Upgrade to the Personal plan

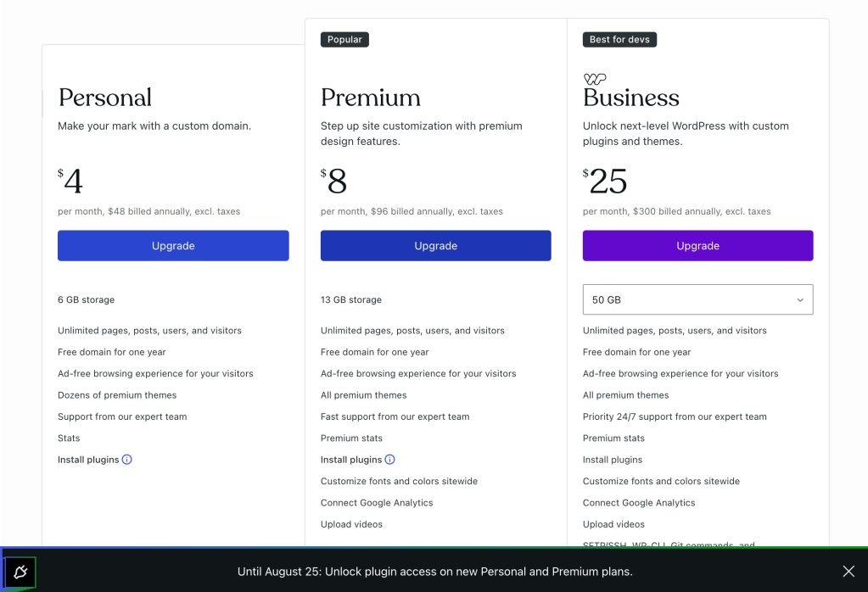coord(173,246)
